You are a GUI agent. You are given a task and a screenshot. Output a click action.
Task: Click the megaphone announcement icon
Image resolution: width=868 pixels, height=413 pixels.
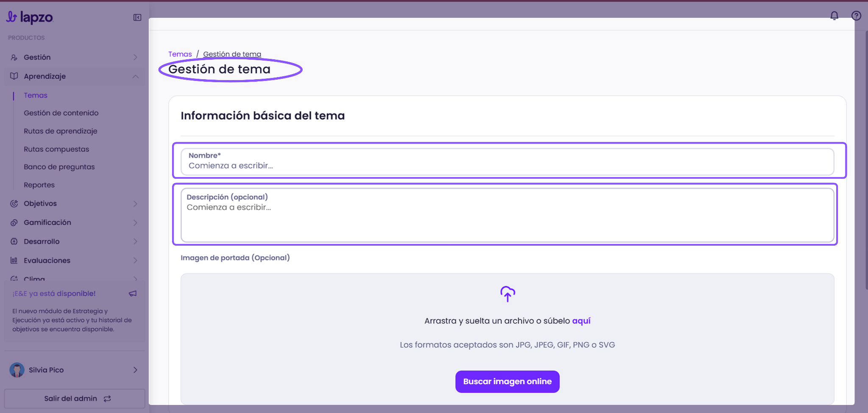(x=133, y=294)
